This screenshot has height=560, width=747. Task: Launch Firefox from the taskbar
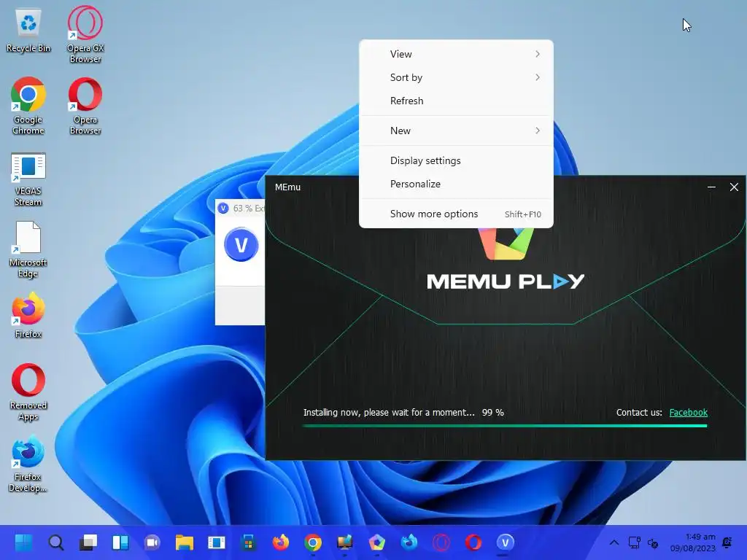tap(281, 542)
